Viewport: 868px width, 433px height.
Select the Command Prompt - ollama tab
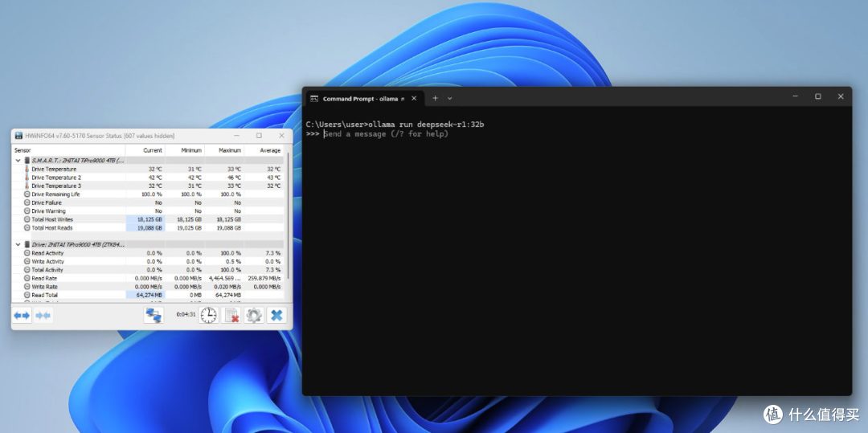tap(364, 99)
